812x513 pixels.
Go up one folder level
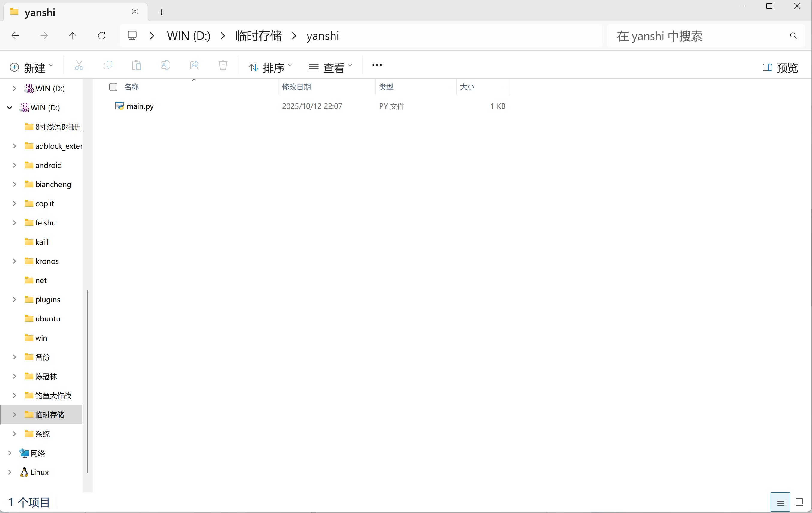(x=73, y=36)
